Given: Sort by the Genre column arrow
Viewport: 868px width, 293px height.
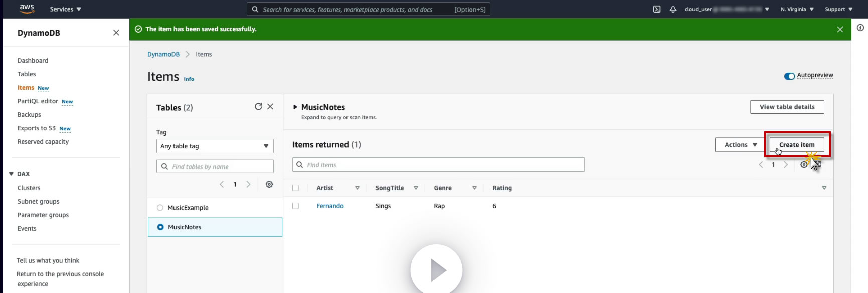Looking at the screenshot, I should point(474,188).
